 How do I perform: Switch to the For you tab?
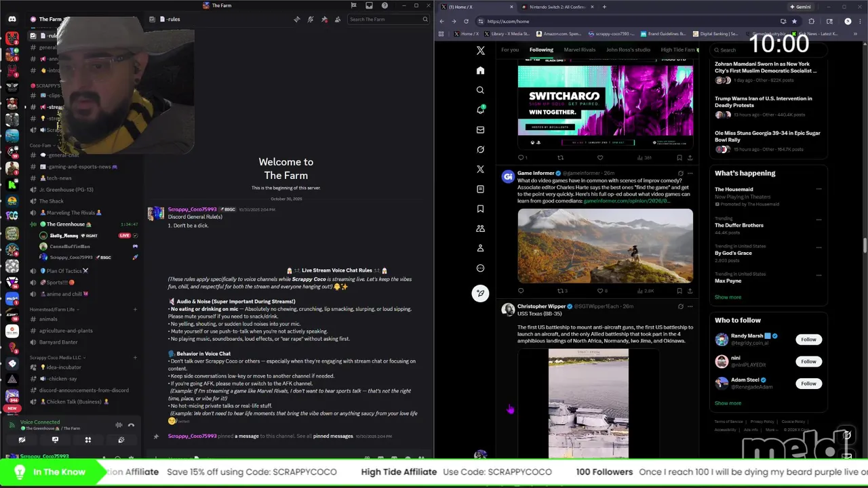click(510, 49)
